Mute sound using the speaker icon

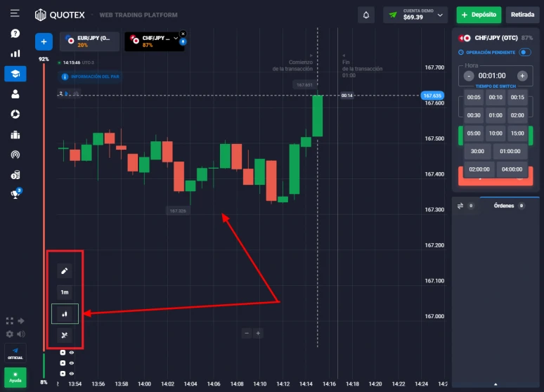tap(21, 334)
